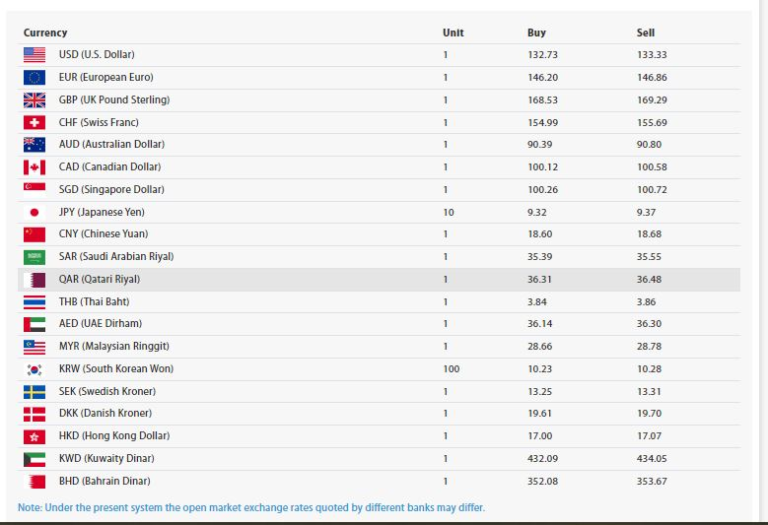Click the Australian flag icon
The width and height of the screenshot is (768, 525).
(34, 145)
